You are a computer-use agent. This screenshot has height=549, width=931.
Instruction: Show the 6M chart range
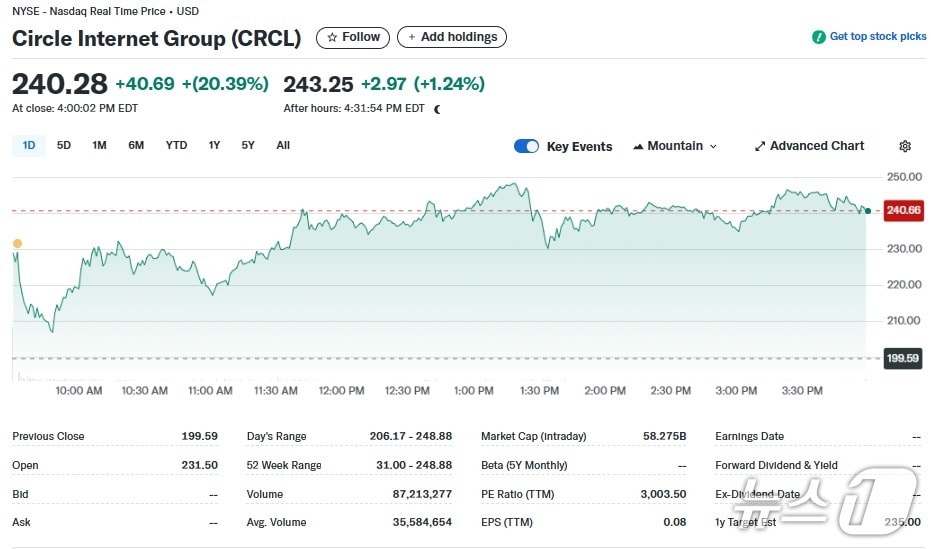[136, 145]
